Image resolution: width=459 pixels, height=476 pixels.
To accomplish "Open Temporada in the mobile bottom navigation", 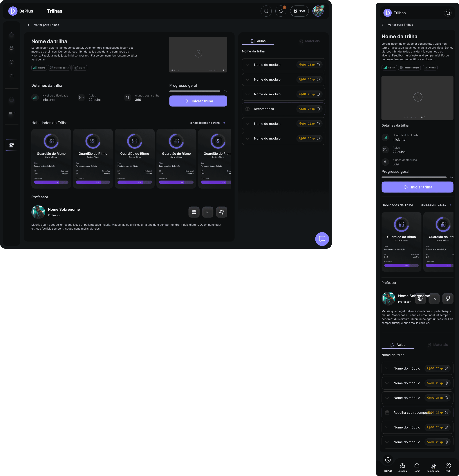I will click(x=433, y=468).
